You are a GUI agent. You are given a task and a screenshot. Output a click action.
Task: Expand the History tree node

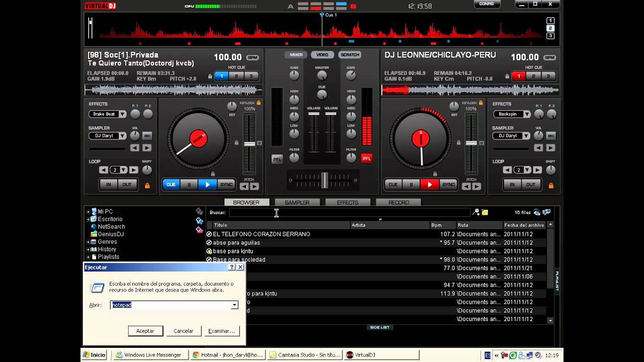89,249
